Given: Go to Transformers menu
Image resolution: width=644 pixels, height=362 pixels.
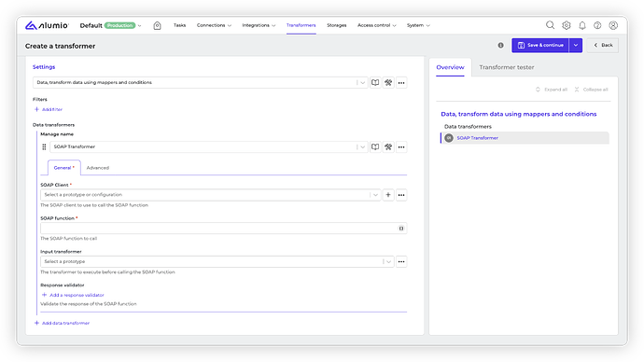Looking at the screenshot, I should click(301, 25).
